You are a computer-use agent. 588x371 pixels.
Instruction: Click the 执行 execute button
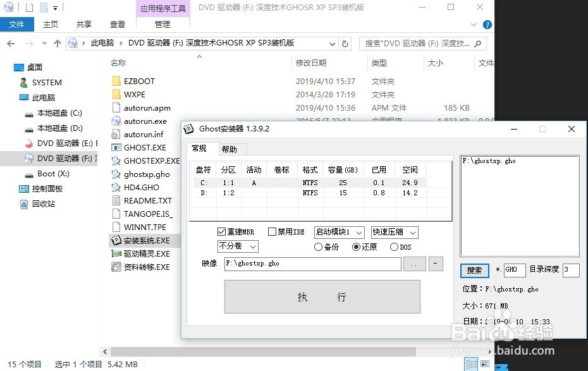[322, 296]
